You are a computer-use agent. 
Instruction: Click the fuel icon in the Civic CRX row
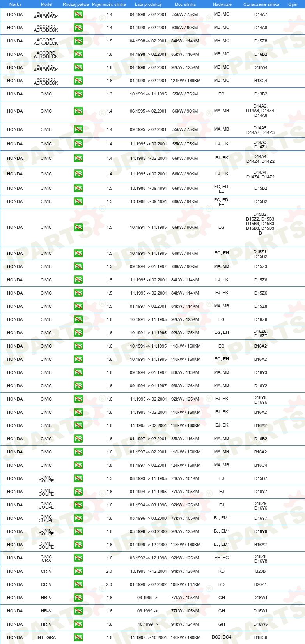(78, 558)
